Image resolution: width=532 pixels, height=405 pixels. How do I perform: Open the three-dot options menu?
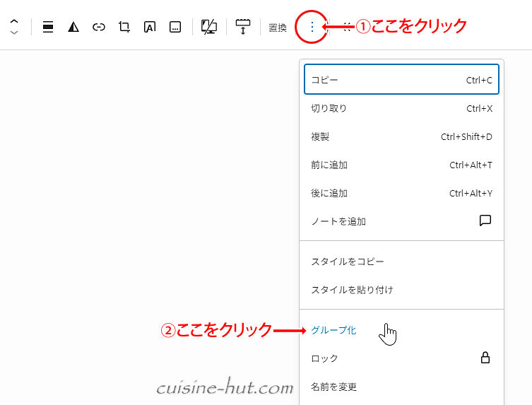click(312, 27)
